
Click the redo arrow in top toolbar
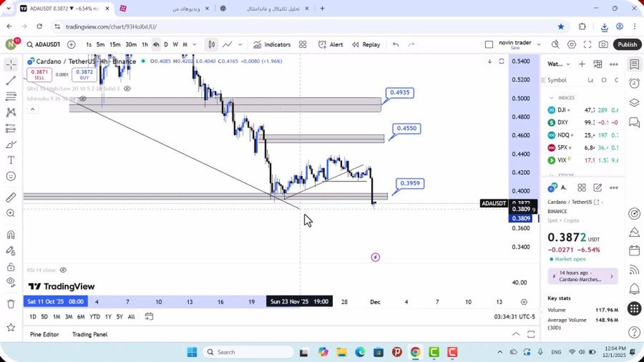412,45
